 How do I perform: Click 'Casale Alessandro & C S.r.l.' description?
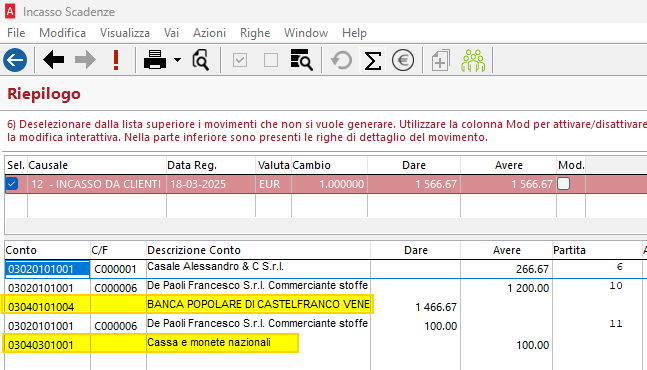[x=215, y=266]
